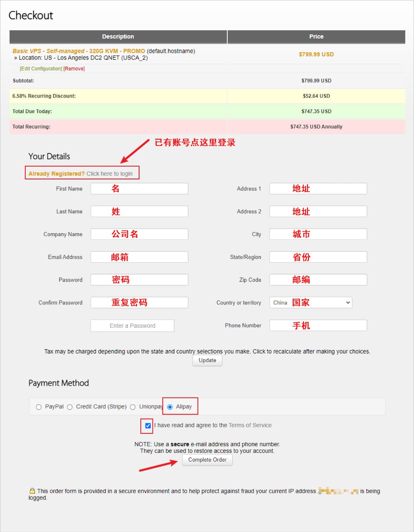Viewport: 414px width, 532px height.
Task: Click the padlock security icon
Action: point(32,491)
